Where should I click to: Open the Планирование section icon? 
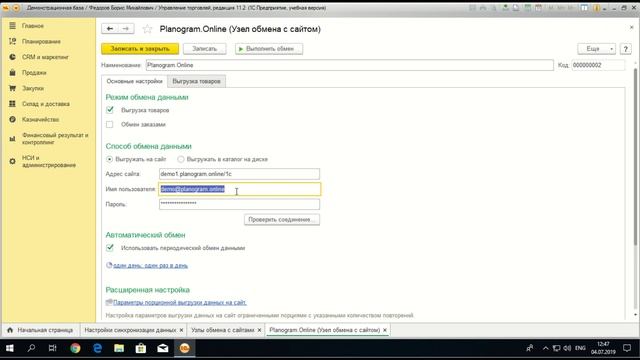pos(13,41)
